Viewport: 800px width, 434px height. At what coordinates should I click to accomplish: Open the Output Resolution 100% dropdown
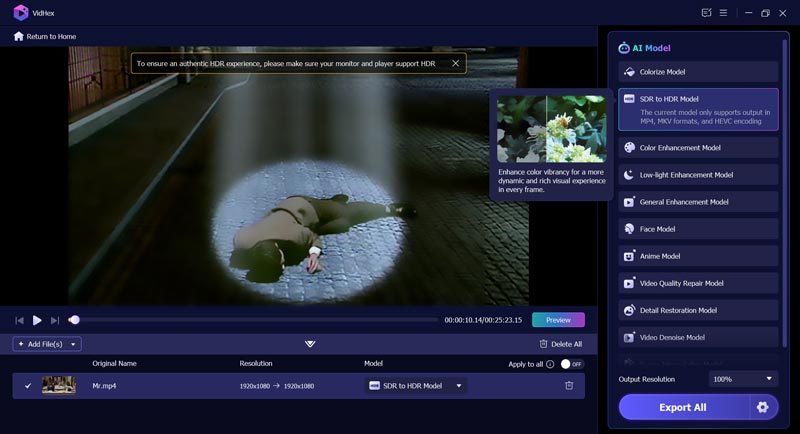[743, 379]
